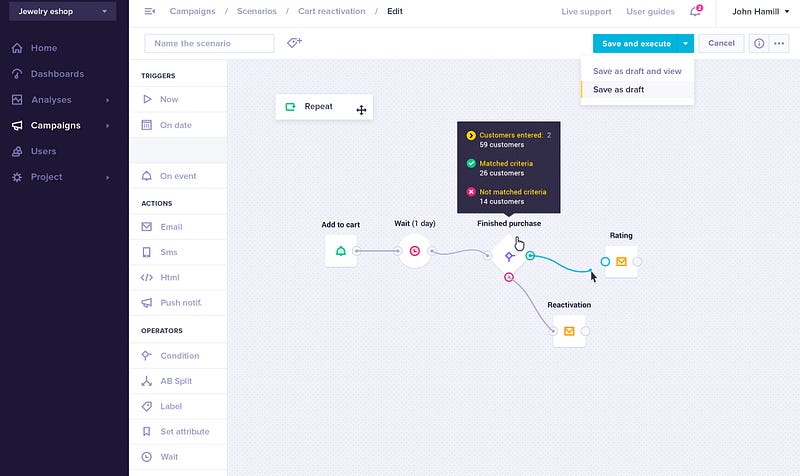Click the Home icon in sidebar
The width and height of the screenshot is (800, 476).
coord(17,48)
